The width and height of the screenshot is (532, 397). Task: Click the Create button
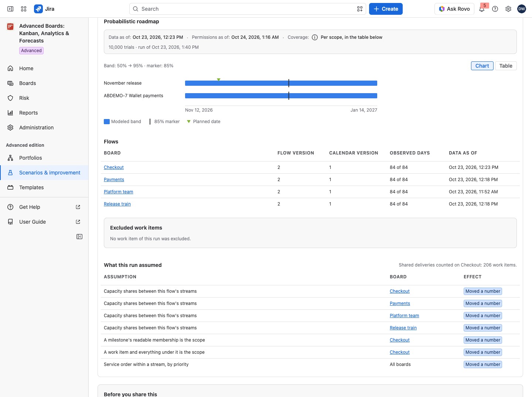tap(386, 9)
